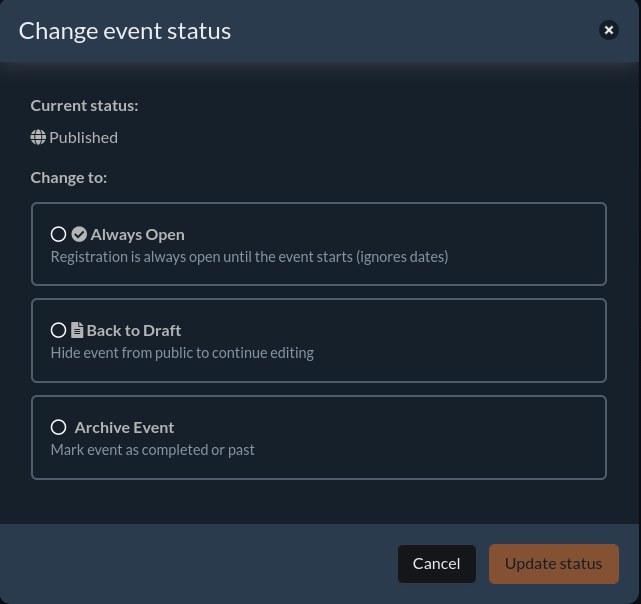Select the Always Open radio button
The height and width of the screenshot is (604, 641).
pyautogui.click(x=58, y=234)
